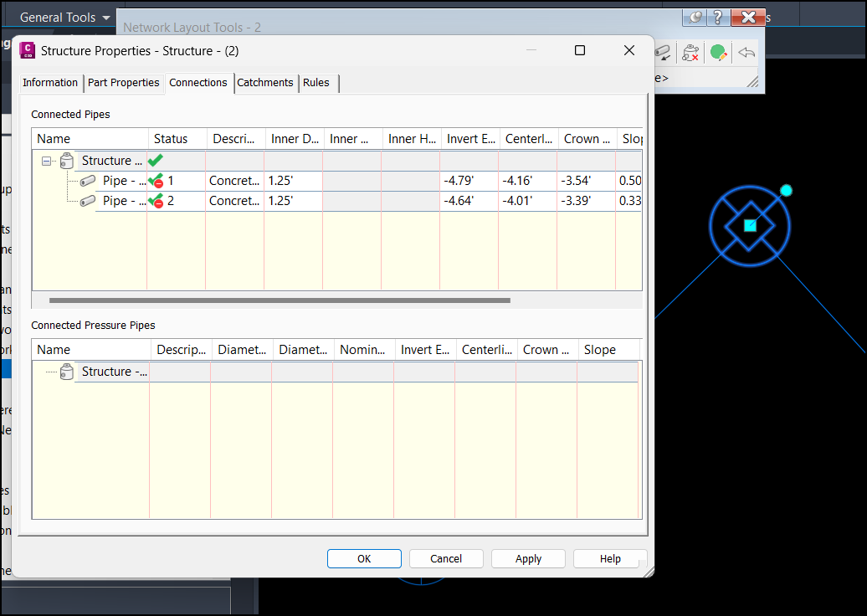Screen dimensions: 867x616
Task: Collapse the Structure tree in Connected Pipes
Action: (x=47, y=160)
